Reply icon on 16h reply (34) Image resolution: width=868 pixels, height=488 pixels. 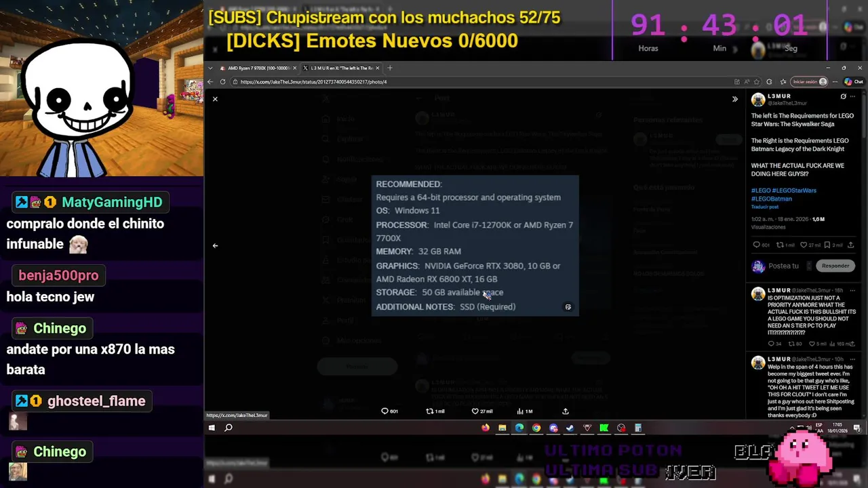[x=771, y=344]
